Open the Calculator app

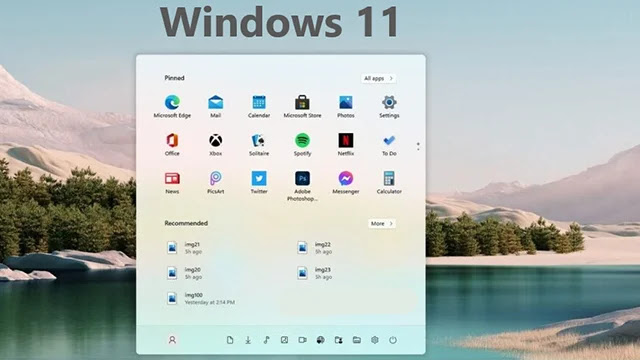(x=389, y=182)
